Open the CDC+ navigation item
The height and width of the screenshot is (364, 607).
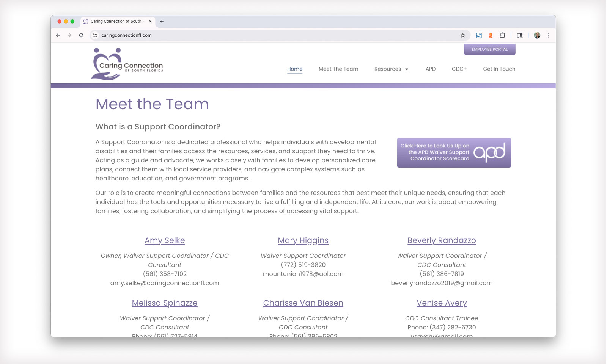click(459, 69)
